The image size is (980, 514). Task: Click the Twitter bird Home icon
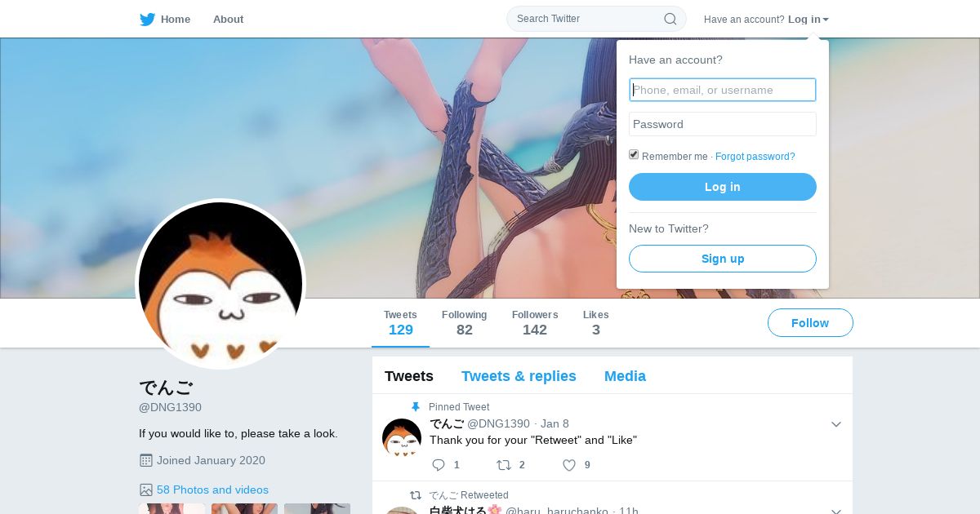[147, 19]
